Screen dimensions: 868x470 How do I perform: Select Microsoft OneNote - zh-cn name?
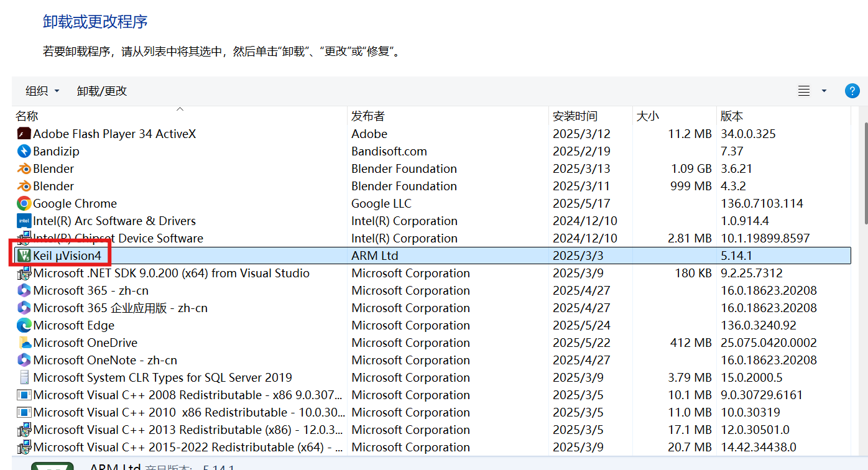tap(105, 360)
